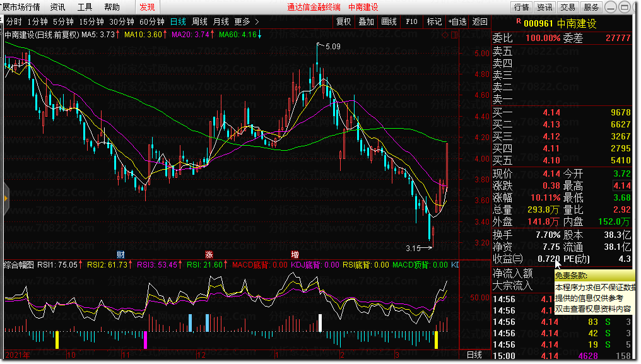
Task: Click the 买一 price 4.14 row
Action: point(562,112)
